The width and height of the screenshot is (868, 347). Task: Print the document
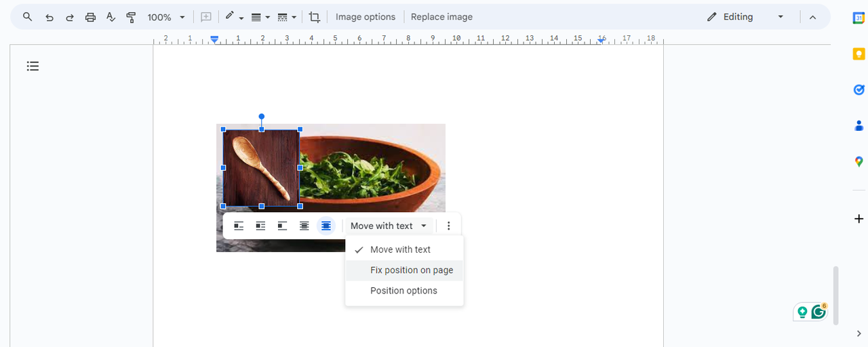tap(90, 17)
